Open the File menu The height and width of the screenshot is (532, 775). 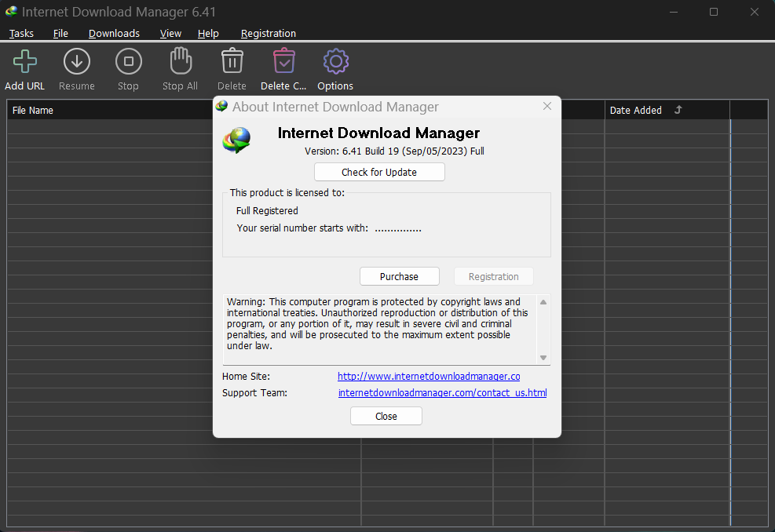[60, 33]
